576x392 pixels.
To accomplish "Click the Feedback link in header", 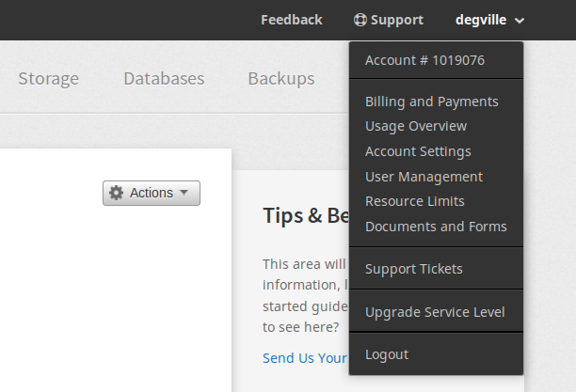I will tap(292, 20).
